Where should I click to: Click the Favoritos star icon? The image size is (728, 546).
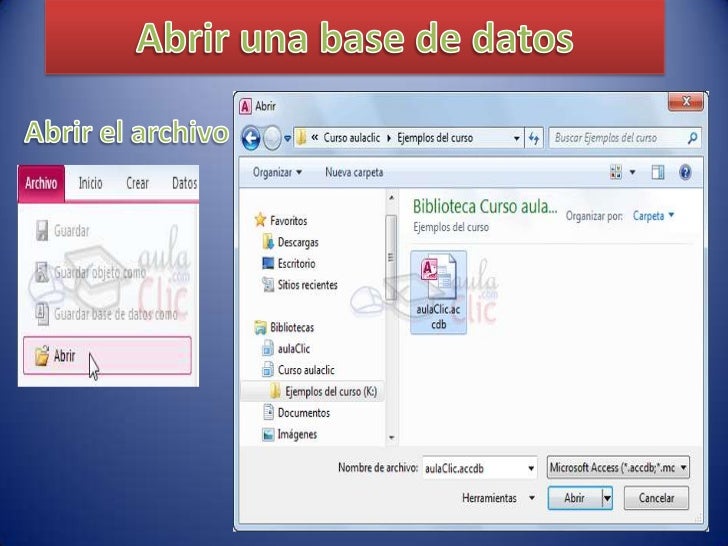click(260, 220)
